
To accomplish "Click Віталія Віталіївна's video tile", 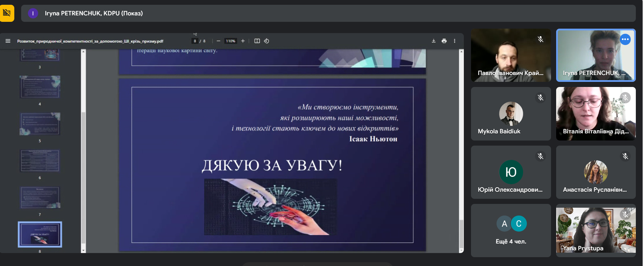I will point(596,114).
